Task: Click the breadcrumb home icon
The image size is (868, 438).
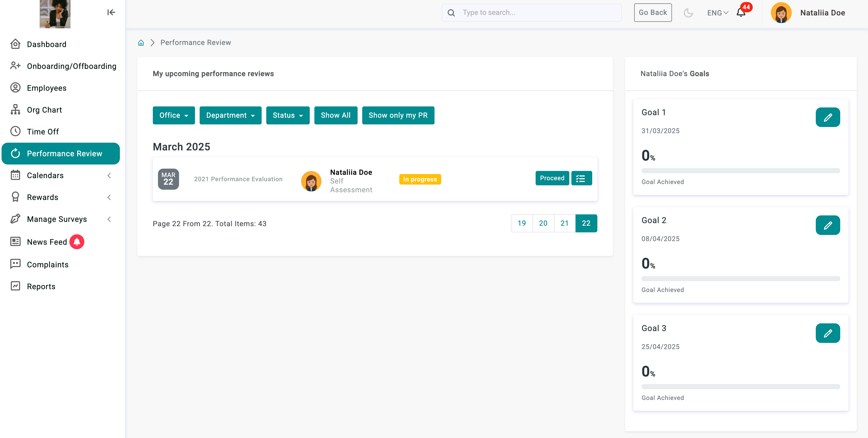Action: 141,42
